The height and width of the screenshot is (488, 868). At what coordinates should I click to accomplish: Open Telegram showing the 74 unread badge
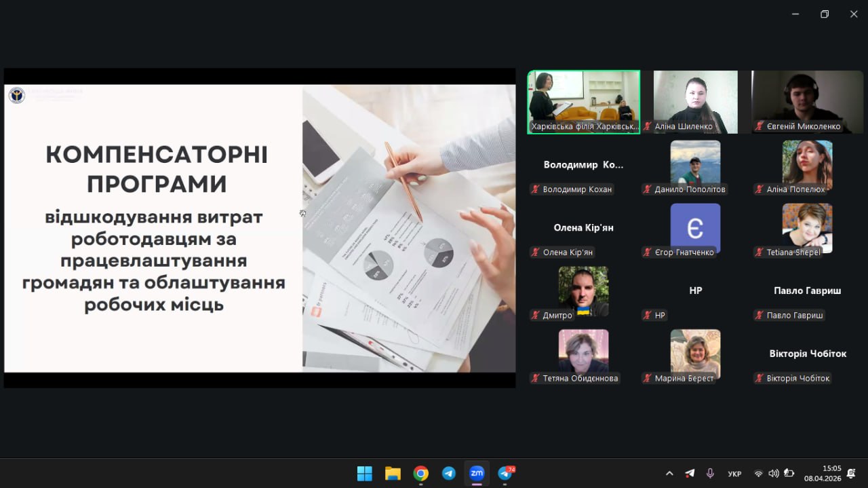505,473
